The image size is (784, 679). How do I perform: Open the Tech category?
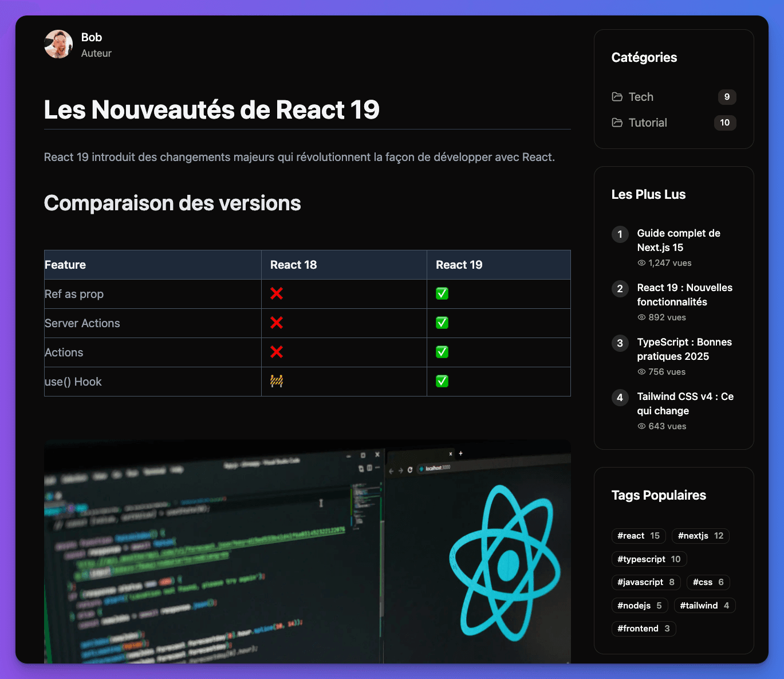pos(641,97)
